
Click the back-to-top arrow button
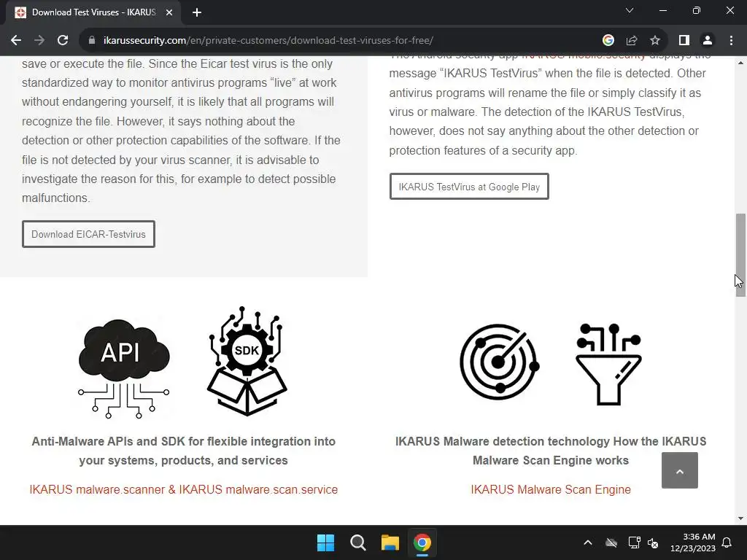680,470
